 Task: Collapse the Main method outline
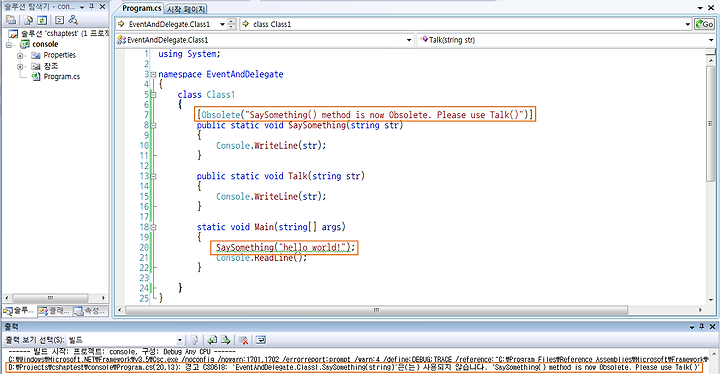tap(153, 227)
